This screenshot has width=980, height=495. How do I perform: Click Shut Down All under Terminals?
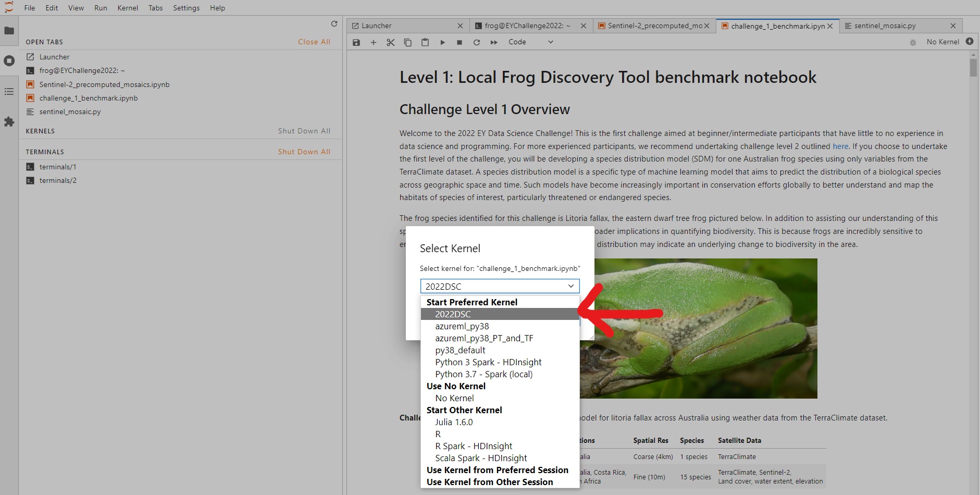pos(304,152)
